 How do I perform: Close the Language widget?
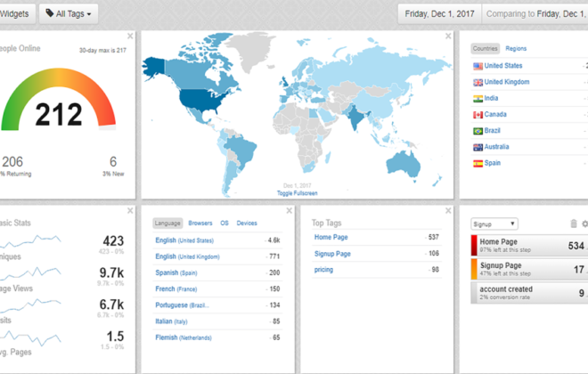click(290, 211)
